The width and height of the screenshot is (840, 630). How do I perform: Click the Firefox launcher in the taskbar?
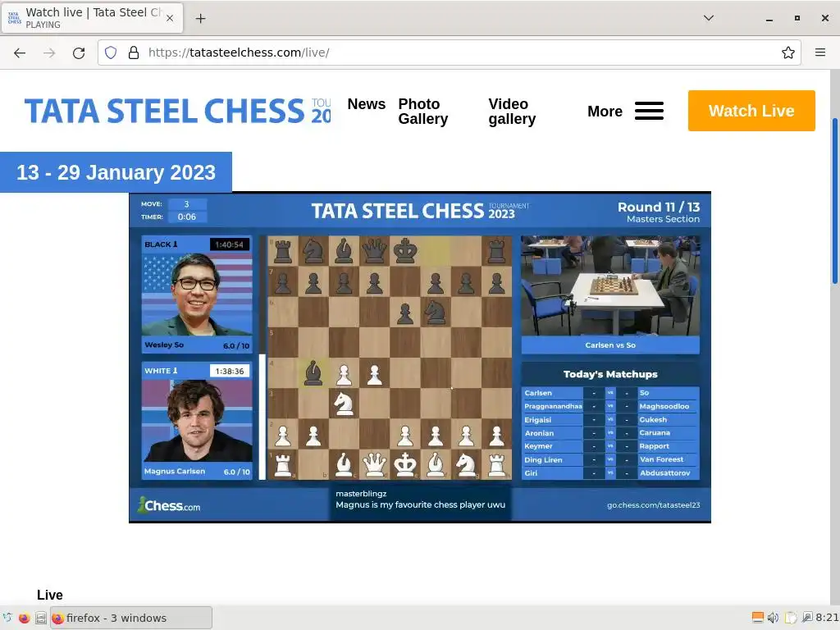coord(24,619)
